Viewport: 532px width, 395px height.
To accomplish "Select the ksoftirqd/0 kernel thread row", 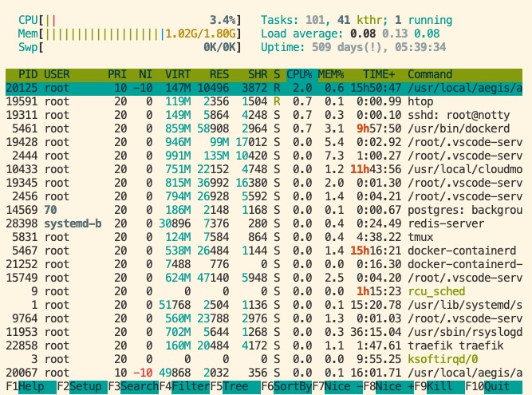I will pyautogui.click(x=264, y=359).
